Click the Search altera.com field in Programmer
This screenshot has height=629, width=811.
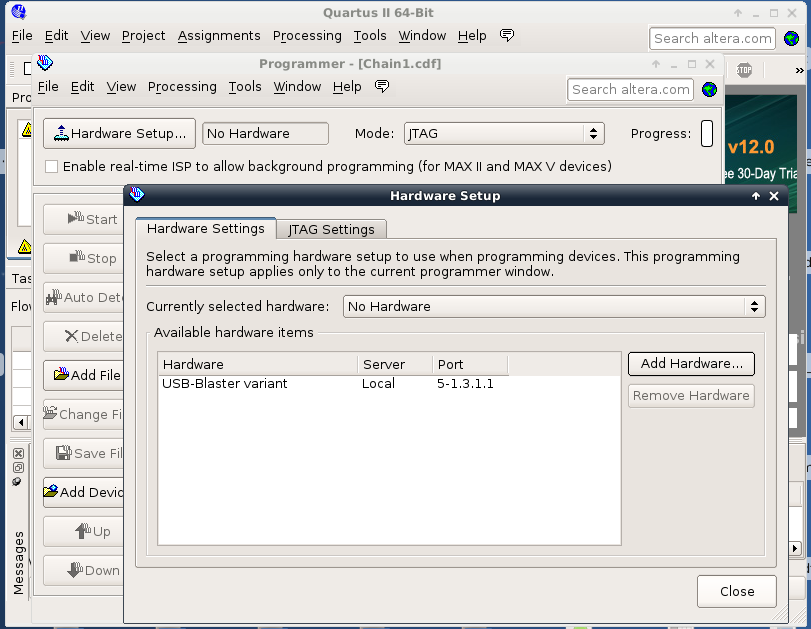(630, 89)
